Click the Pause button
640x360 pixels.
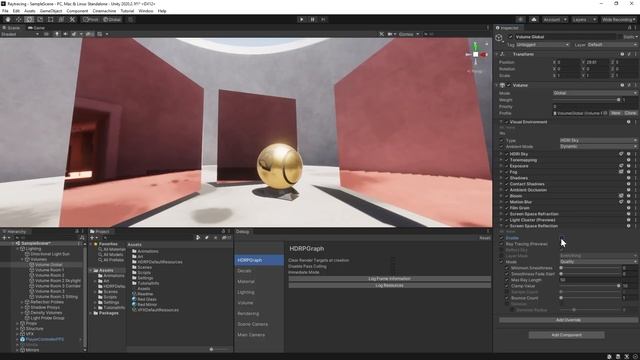click(x=313, y=19)
